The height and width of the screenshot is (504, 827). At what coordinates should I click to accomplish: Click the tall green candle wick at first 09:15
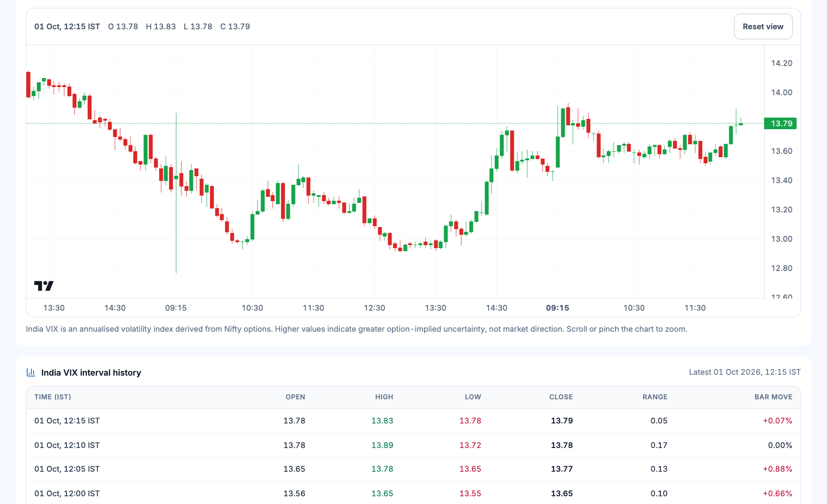pos(176,193)
